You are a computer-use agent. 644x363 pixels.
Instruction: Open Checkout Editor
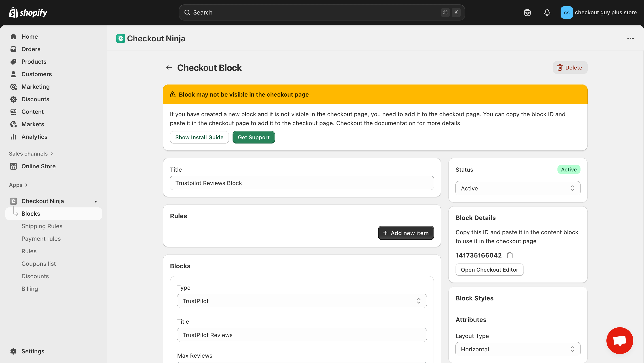(x=489, y=270)
